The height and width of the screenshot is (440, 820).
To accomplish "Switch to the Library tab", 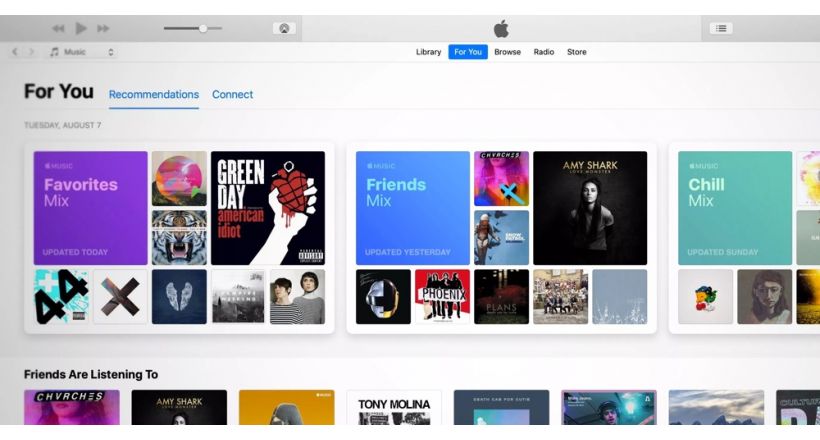I will point(428,52).
